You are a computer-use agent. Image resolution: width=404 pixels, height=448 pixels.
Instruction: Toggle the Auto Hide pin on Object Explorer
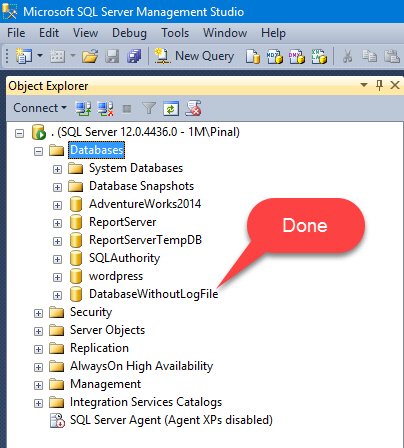click(379, 85)
